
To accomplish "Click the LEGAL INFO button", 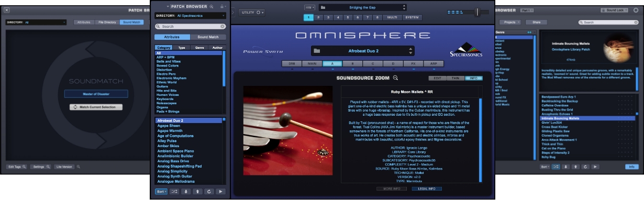I will tap(427, 188).
